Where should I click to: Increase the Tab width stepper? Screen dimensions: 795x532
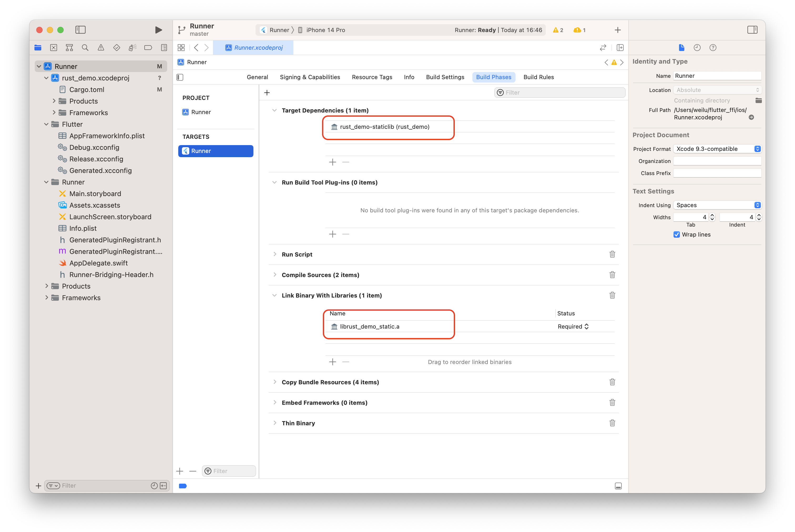point(712,215)
